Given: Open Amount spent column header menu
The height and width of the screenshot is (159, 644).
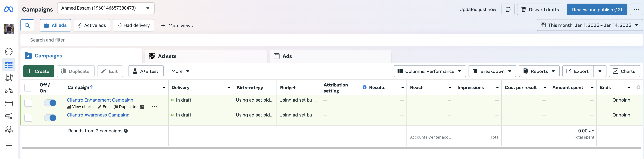Looking at the screenshot, I should click(x=592, y=88).
